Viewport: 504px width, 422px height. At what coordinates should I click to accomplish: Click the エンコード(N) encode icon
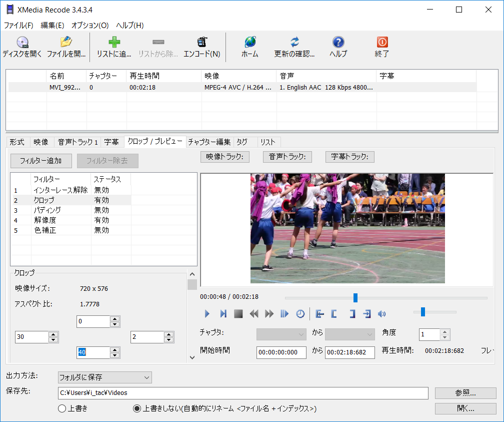click(x=202, y=42)
